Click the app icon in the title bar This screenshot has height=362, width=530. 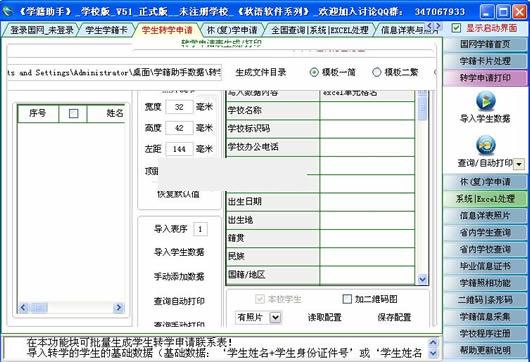7,11
